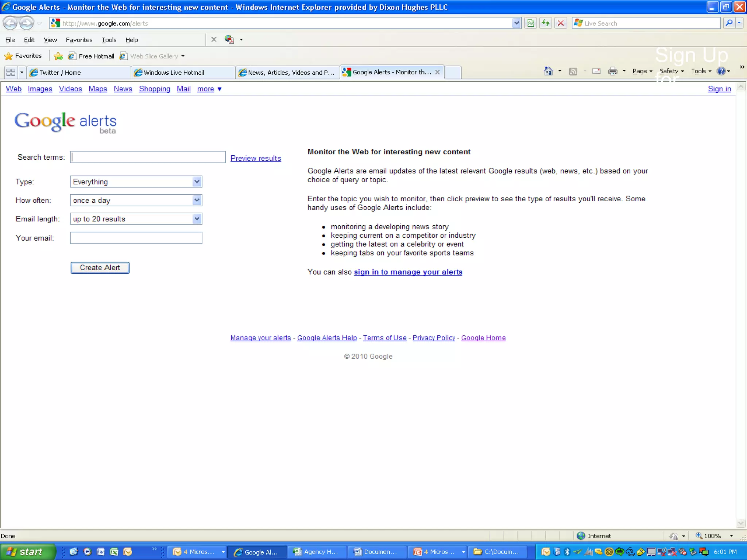Image resolution: width=747 pixels, height=560 pixels.
Task: Follow the Preview results link
Action: pyautogui.click(x=255, y=158)
